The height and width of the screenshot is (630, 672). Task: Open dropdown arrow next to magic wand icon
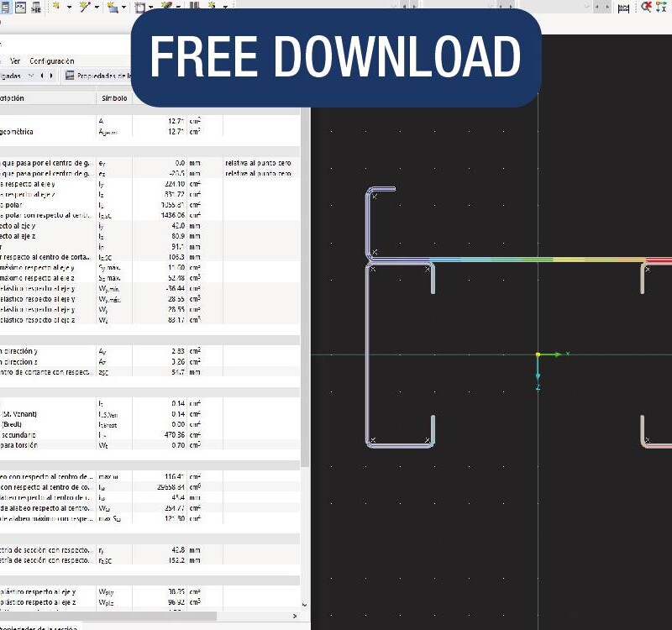click(97, 7)
